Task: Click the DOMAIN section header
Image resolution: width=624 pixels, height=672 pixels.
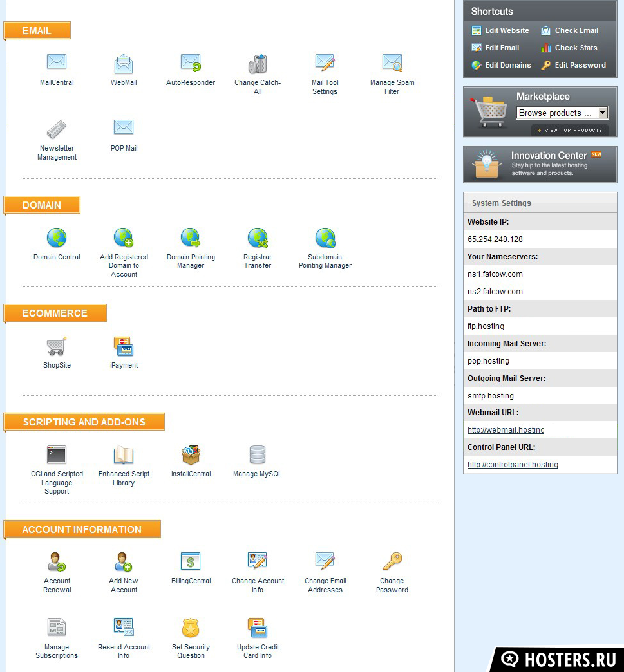Action: click(x=42, y=205)
